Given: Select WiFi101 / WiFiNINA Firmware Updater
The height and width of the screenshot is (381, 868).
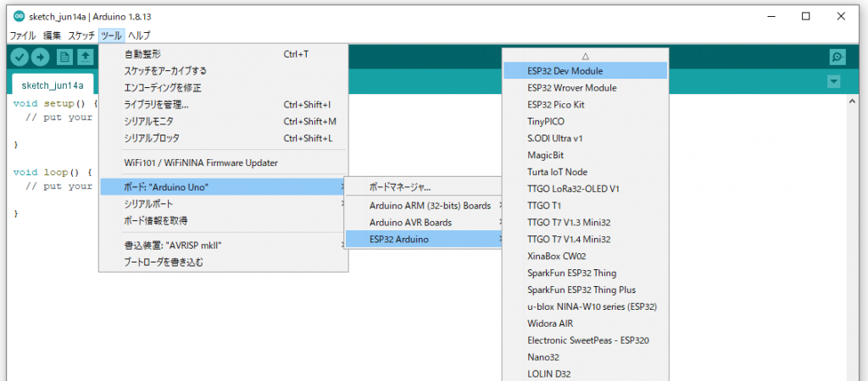Looking at the screenshot, I should pos(201,163).
